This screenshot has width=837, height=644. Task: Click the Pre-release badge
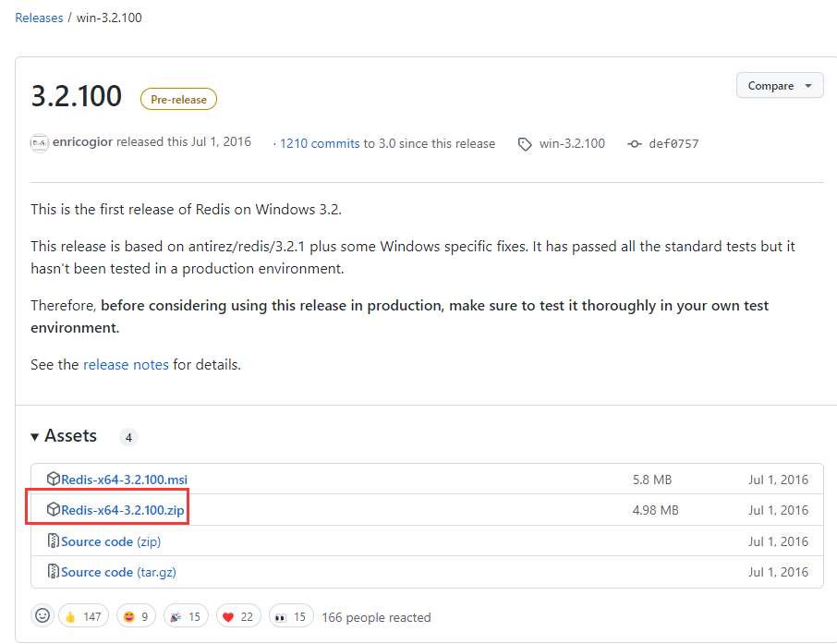click(x=178, y=99)
